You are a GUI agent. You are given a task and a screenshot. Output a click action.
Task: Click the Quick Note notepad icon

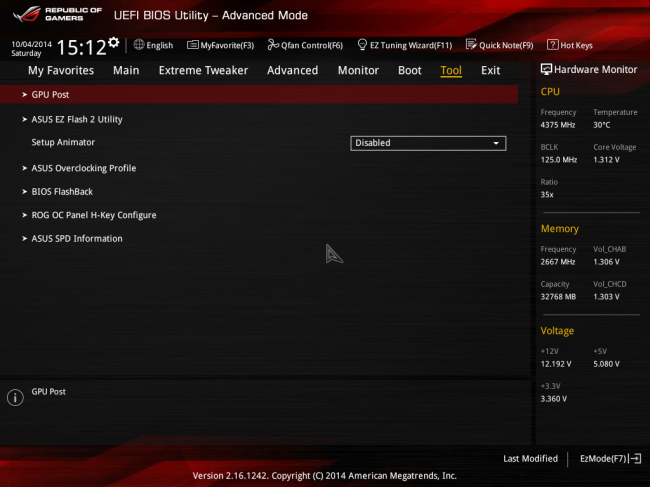471,45
